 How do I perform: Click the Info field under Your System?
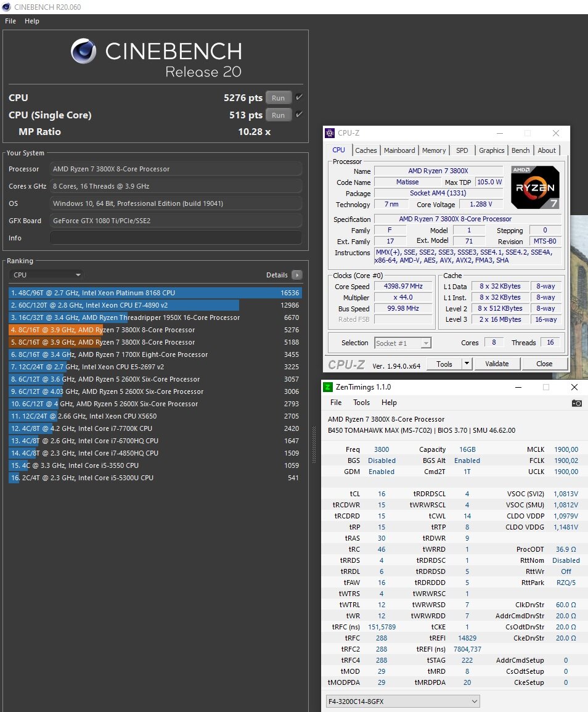(x=176, y=237)
